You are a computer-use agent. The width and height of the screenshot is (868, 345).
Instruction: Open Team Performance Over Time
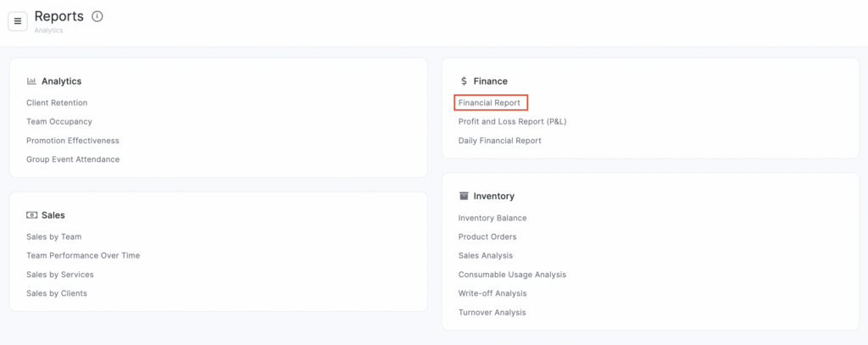(83, 255)
